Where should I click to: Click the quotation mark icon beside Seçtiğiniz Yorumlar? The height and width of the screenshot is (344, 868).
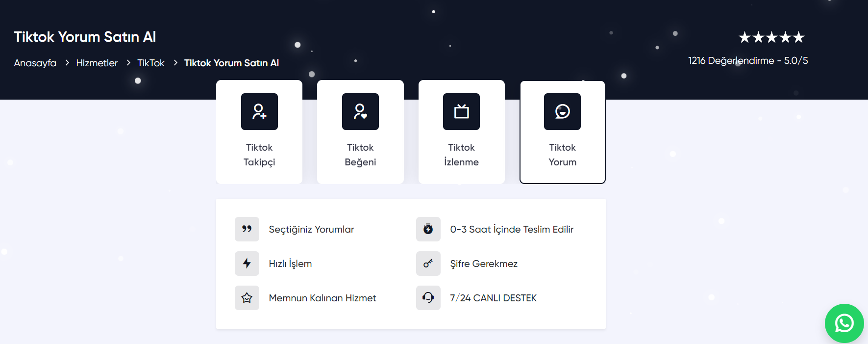click(247, 229)
